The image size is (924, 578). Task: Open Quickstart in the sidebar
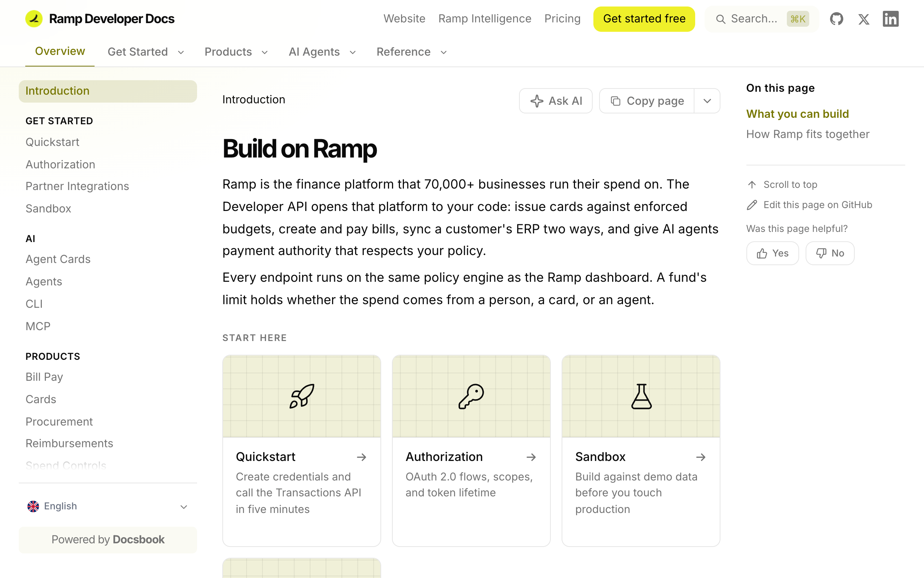52,142
